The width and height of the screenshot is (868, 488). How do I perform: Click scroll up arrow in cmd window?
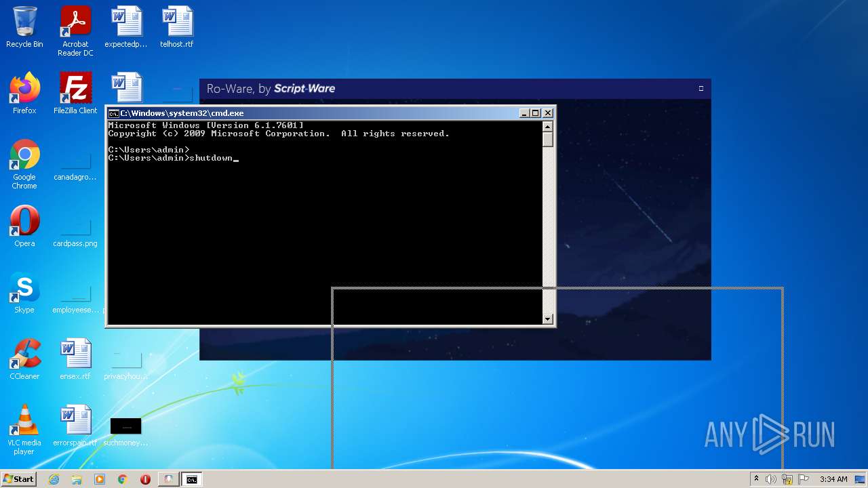click(548, 127)
